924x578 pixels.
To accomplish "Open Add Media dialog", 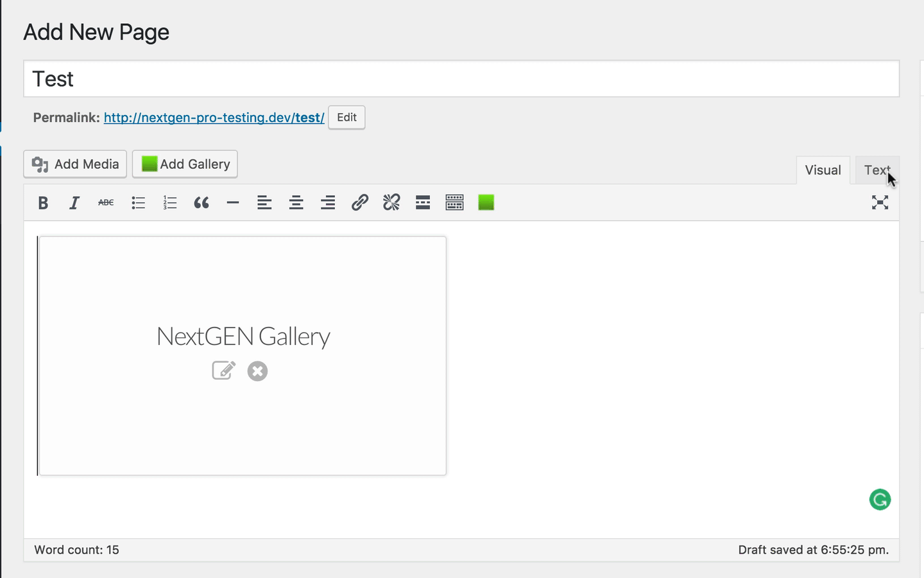I will [75, 164].
